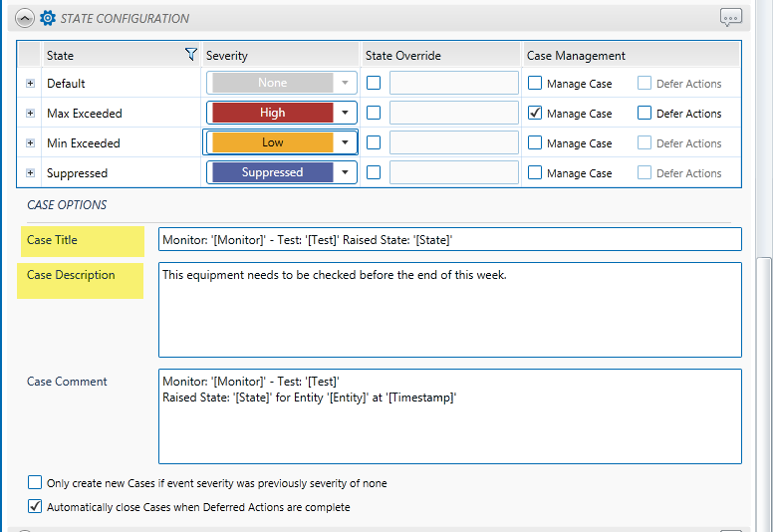Enable State Override checkbox for Default
775x532 pixels.
pos(374,84)
